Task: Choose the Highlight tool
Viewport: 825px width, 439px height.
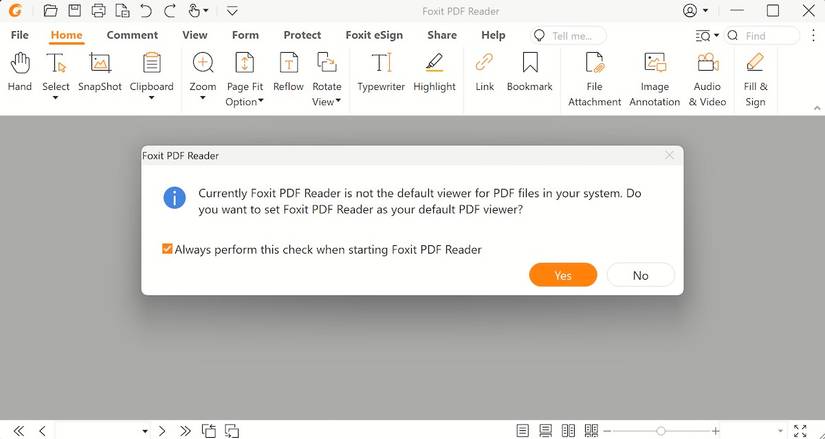Action: point(434,72)
